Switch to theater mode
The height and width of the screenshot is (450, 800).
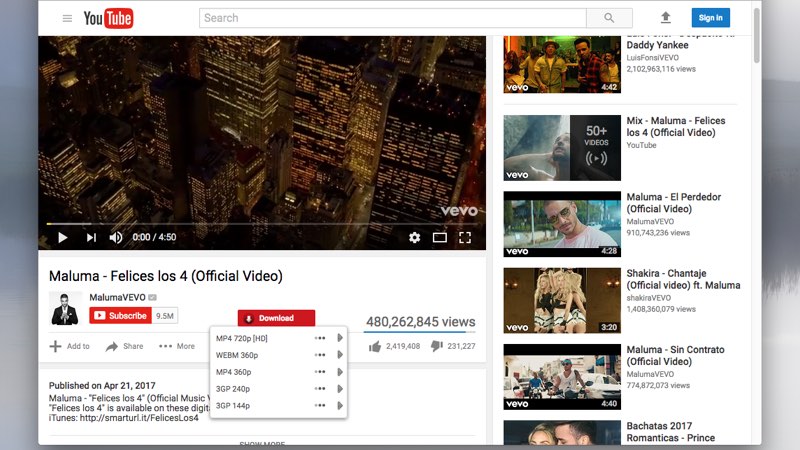coord(440,237)
